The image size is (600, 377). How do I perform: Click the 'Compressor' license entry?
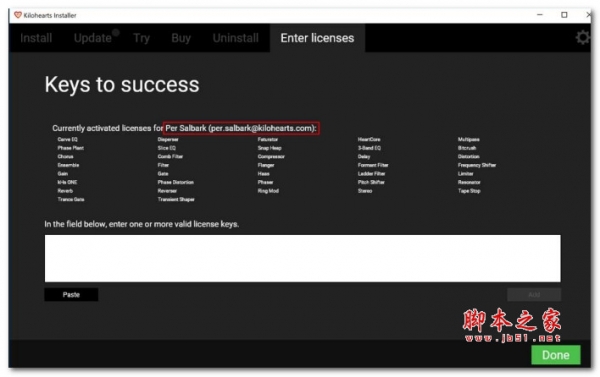[271, 157]
